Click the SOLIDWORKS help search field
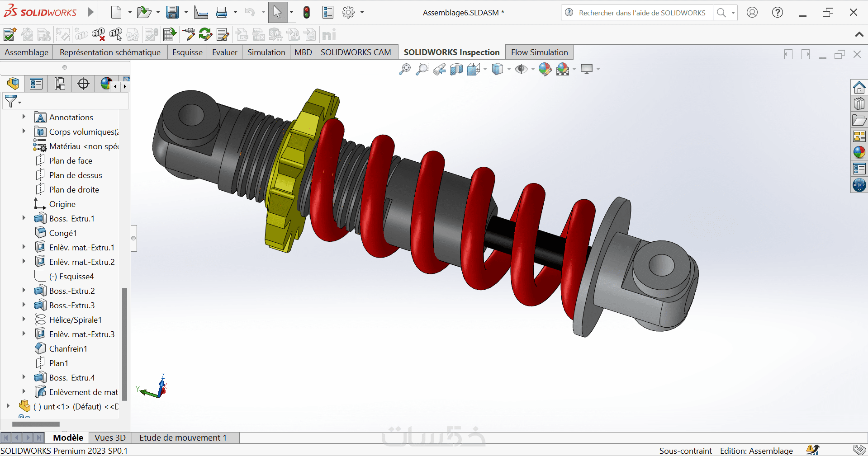868x456 pixels. 642,13
